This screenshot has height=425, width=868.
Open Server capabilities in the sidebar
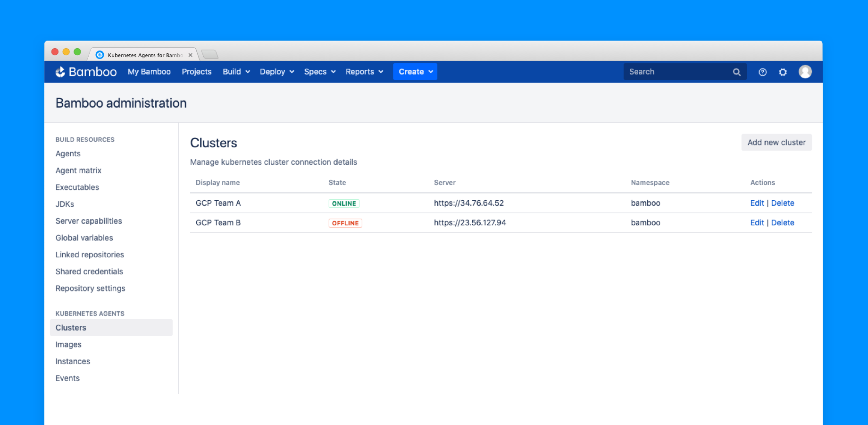click(x=89, y=221)
